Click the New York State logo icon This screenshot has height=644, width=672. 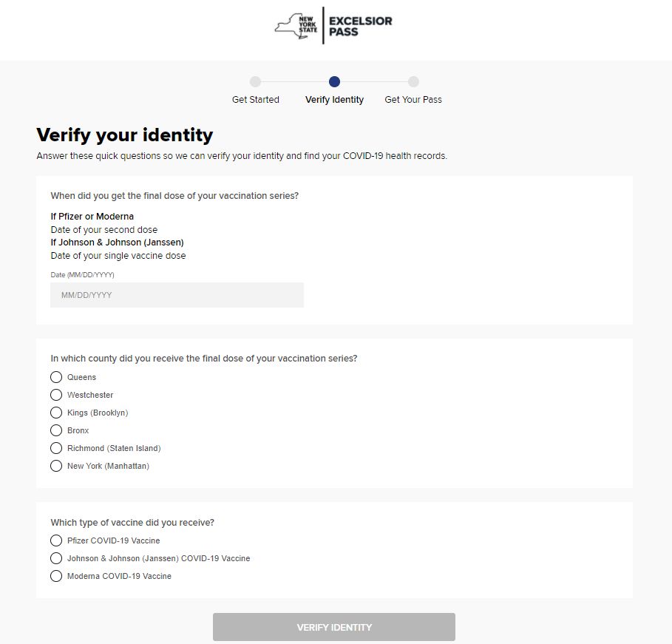296,26
